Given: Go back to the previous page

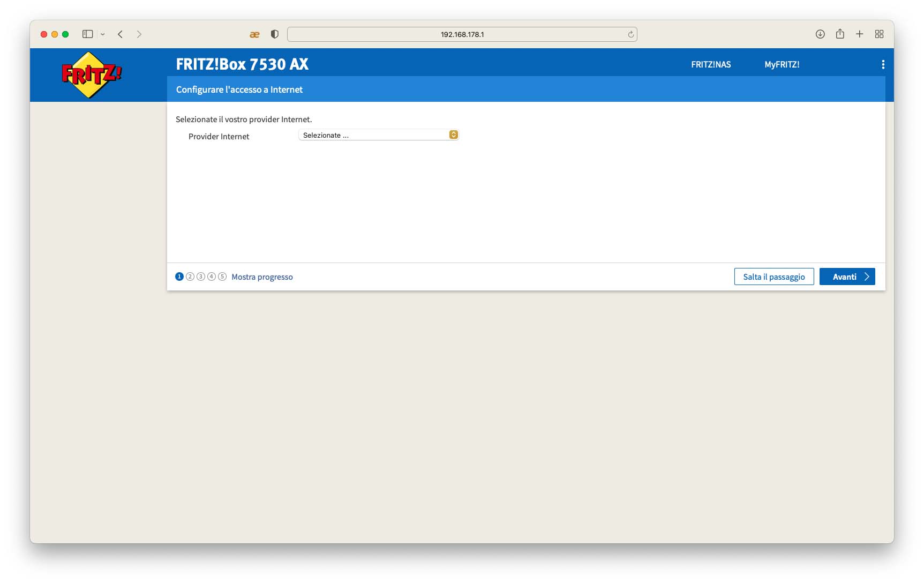Looking at the screenshot, I should (121, 34).
